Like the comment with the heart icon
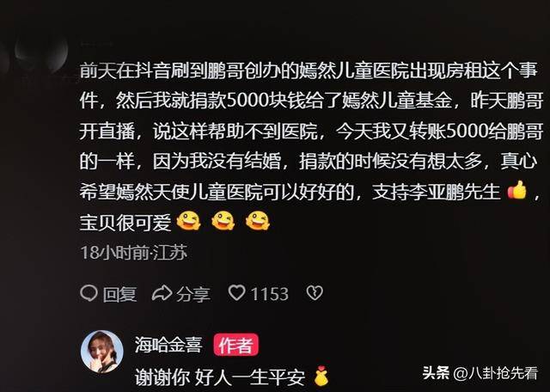This screenshot has height=392, width=550. coord(237,292)
